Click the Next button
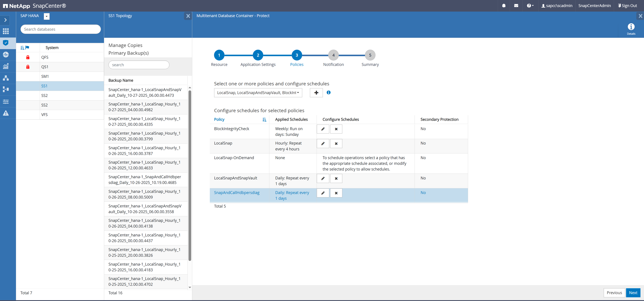 click(633, 293)
